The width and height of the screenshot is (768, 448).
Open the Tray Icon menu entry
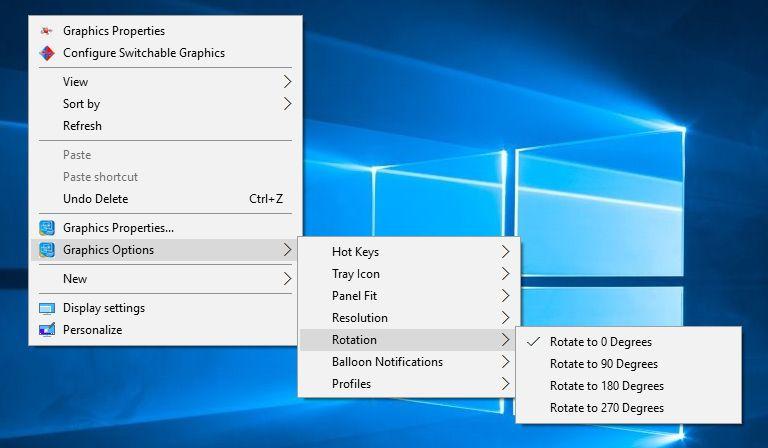coord(408,274)
